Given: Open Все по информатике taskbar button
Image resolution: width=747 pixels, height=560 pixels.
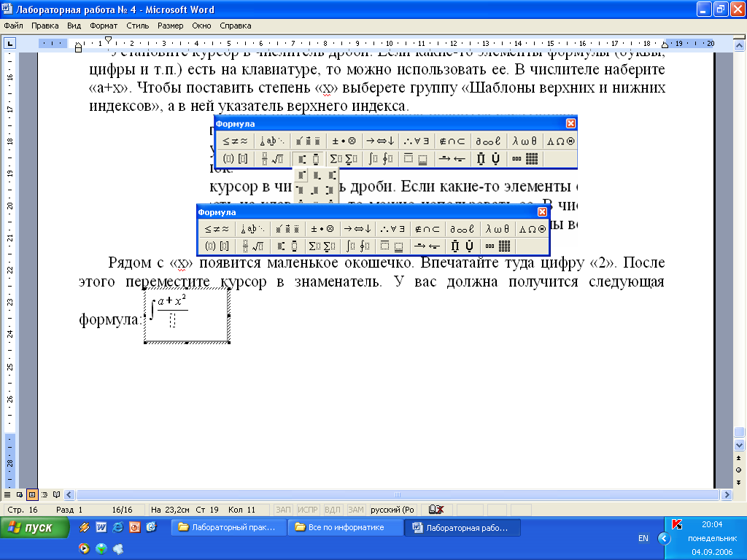Looking at the screenshot, I should tap(346, 528).
